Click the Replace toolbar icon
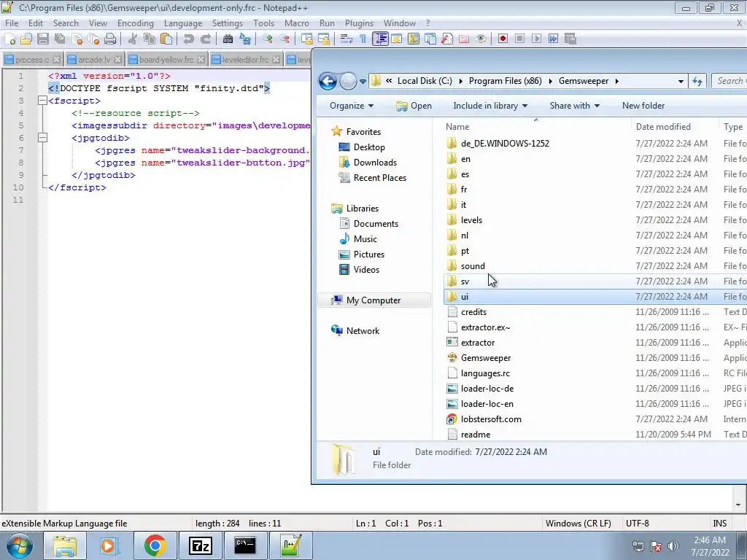 [245, 39]
